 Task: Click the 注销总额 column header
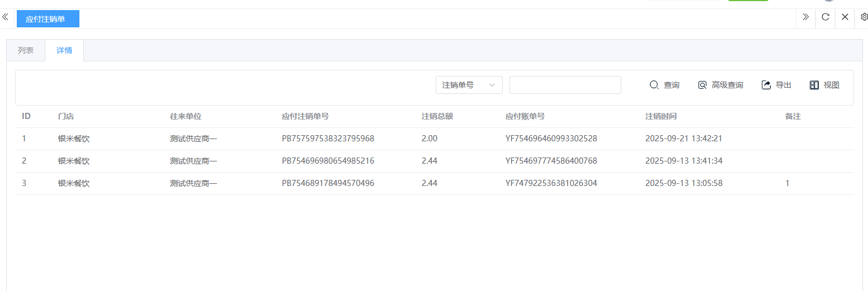click(x=437, y=116)
